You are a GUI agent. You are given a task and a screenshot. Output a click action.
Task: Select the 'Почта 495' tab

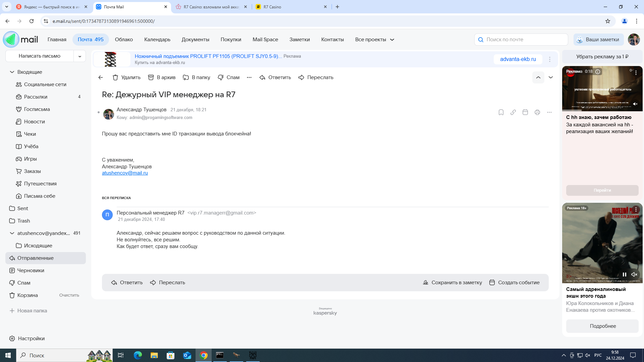91,40
